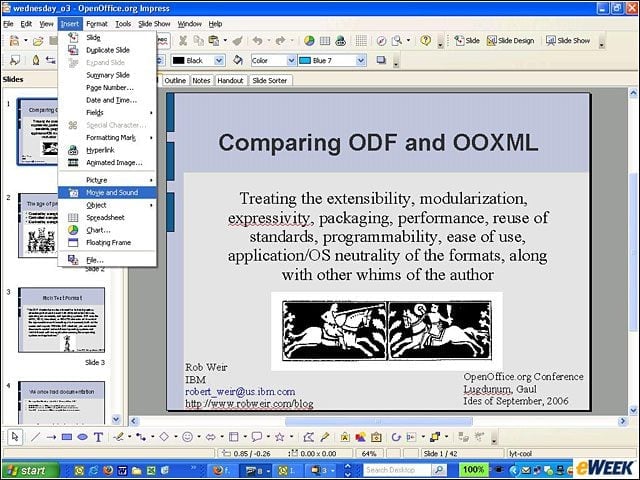Switch to the Handout tab

pyautogui.click(x=230, y=80)
